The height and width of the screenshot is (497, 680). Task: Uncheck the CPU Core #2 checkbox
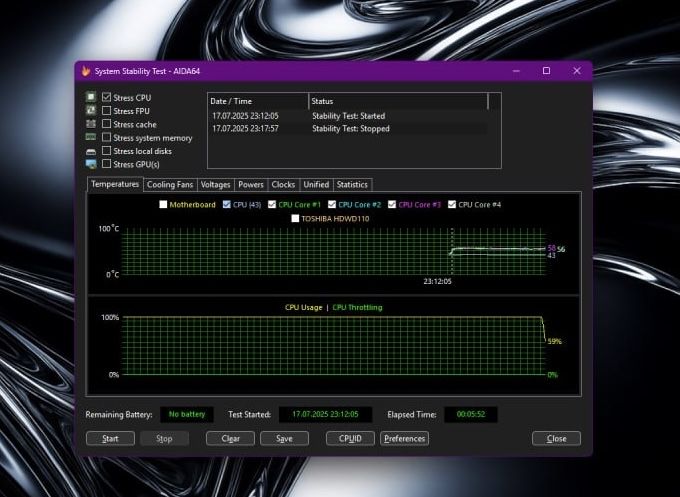point(332,204)
